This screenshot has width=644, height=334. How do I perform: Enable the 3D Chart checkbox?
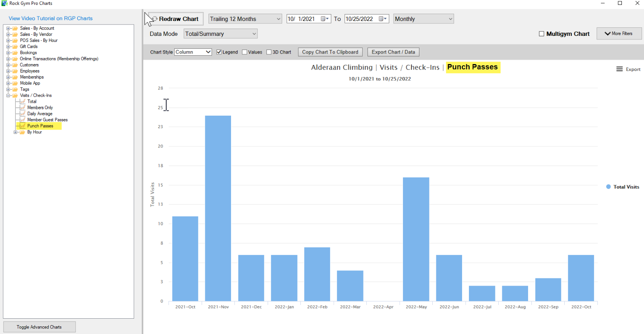click(x=269, y=52)
